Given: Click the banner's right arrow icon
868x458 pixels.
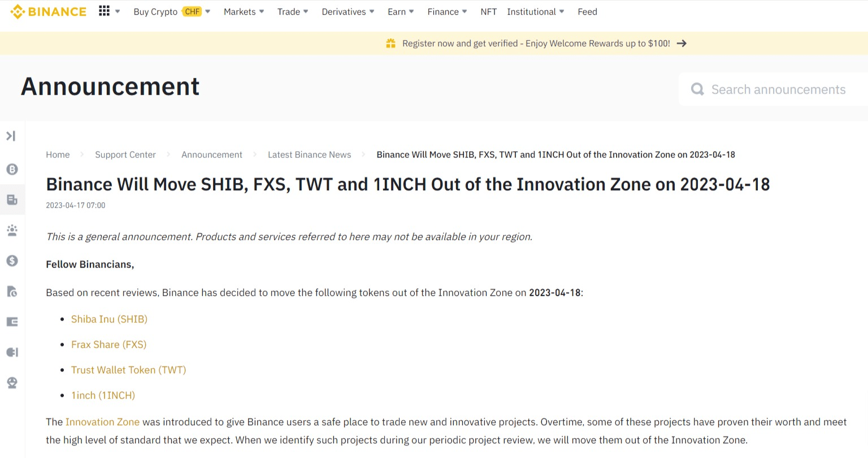Looking at the screenshot, I should pos(682,43).
